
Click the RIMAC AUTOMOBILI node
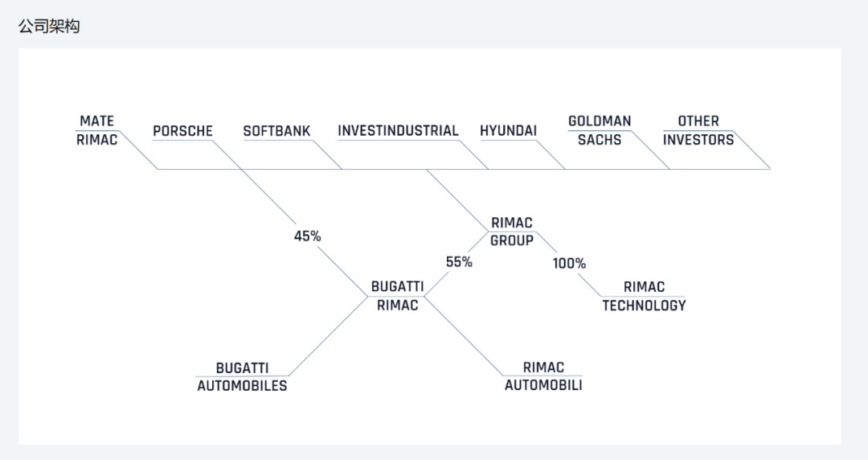point(543,376)
